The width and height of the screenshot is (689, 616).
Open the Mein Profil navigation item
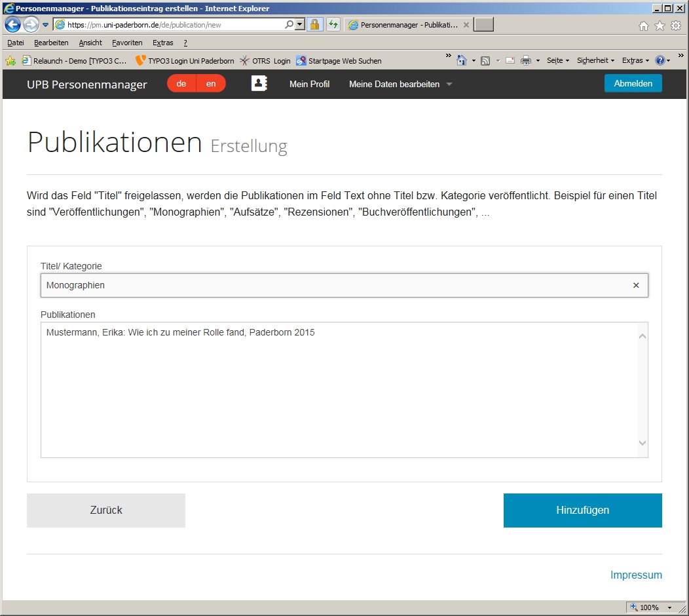point(309,84)
